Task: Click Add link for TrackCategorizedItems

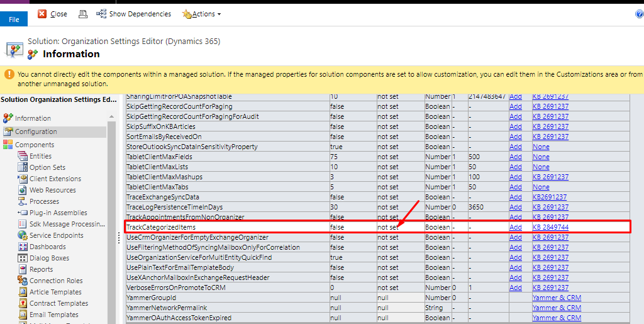Action: tap(516, 227)
